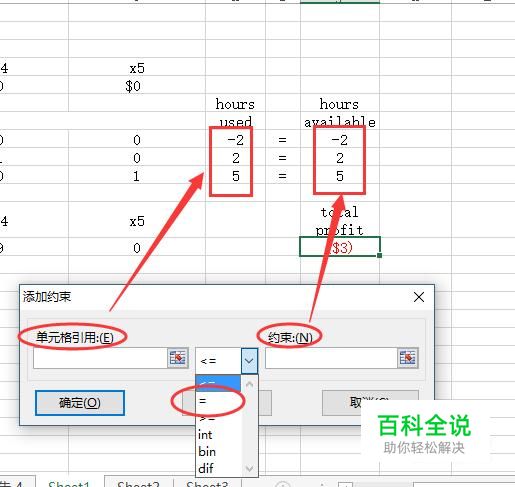Screen dimensions: 515x487
Task: Click the 取消 cancel button
Action: click(370, 403)
